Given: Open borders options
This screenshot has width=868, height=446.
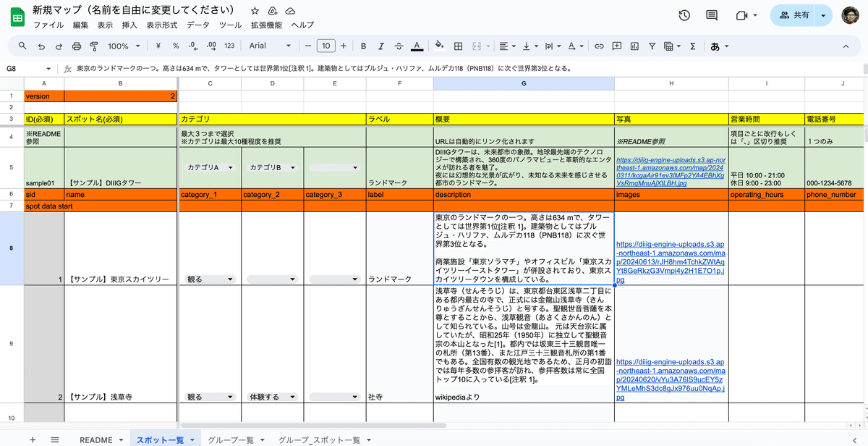Looking at the screenshot, I should point(457,46).
